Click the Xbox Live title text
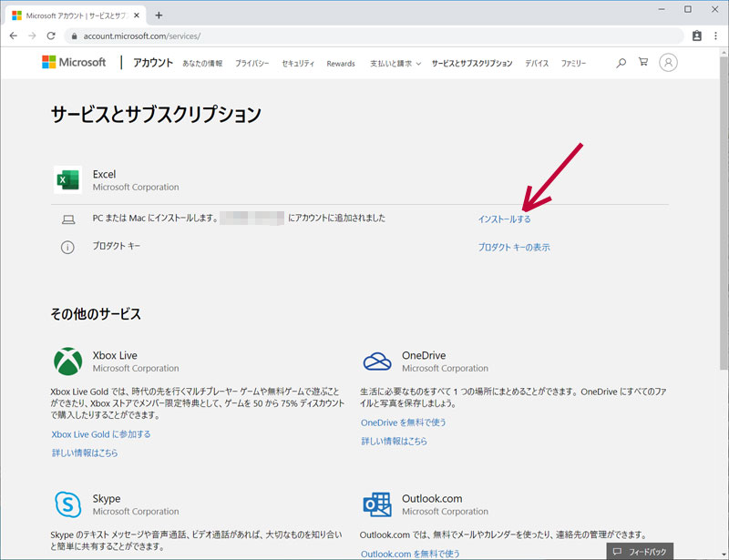 [x=115, y=355]
